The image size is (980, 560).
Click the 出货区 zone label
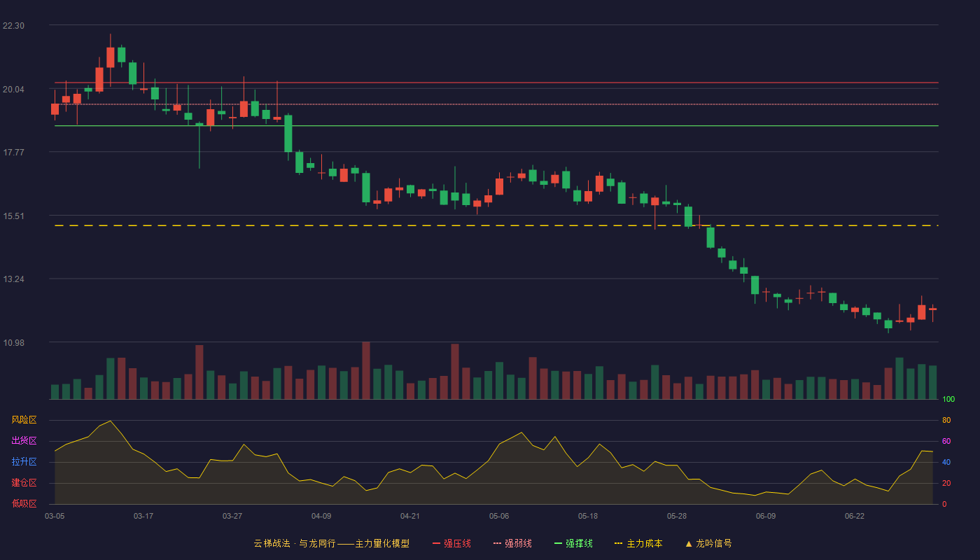pyautogui.click(x=24, y=441)
